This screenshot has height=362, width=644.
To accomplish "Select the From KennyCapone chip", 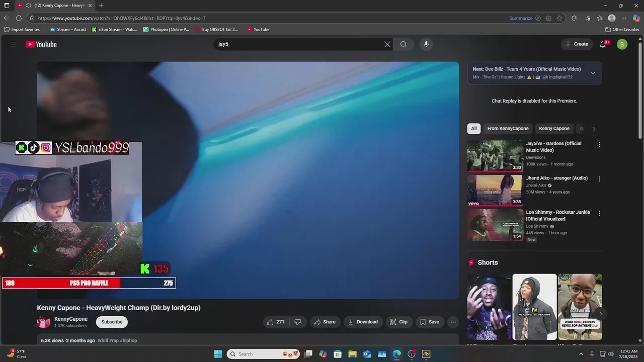I will [508, 129].
